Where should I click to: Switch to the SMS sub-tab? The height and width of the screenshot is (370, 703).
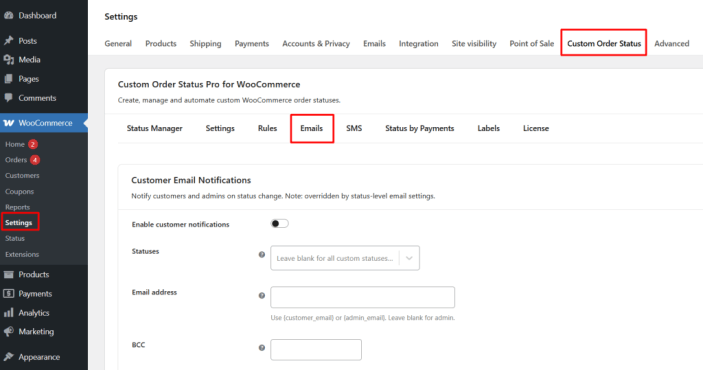[x=354, y=128]
